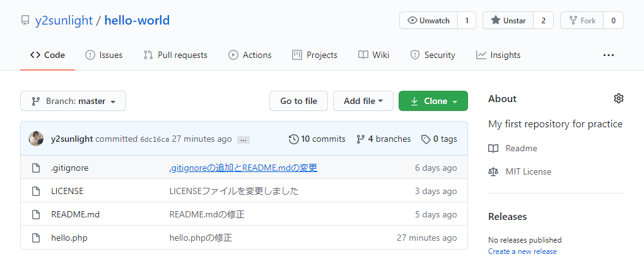The image size is (644, 259).
Task: Expand the Add file dropdown
Action: click(x=363, y=101)
